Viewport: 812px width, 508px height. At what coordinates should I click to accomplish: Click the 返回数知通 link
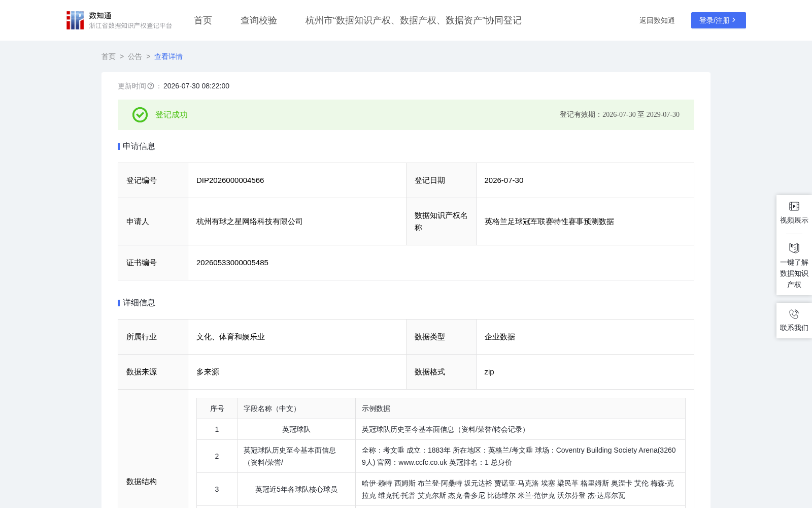click(657, 21)
